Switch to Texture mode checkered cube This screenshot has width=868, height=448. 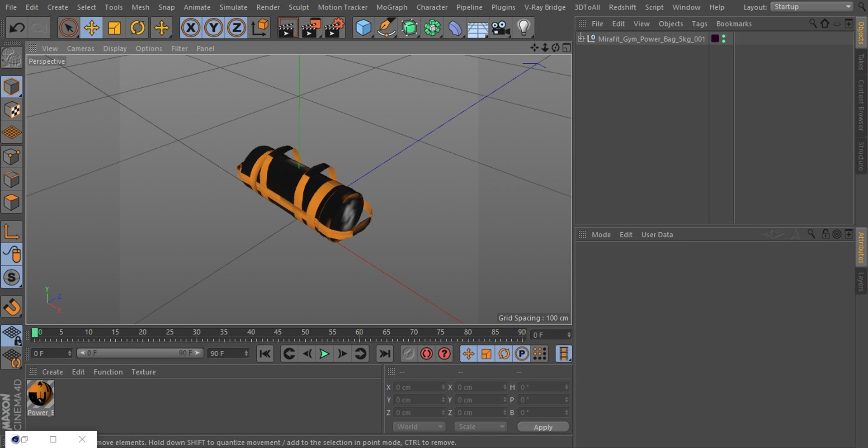coord(11,110)
